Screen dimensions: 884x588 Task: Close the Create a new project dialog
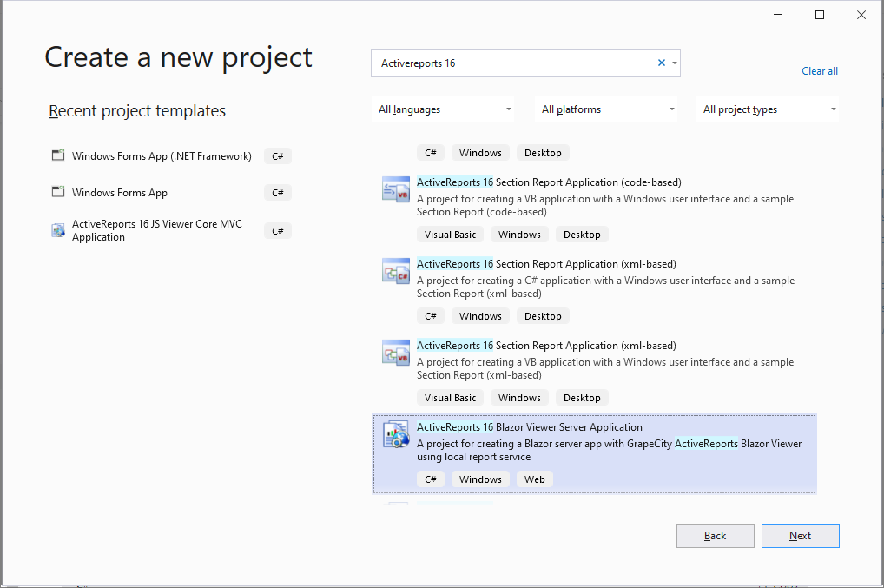(861, 16)
